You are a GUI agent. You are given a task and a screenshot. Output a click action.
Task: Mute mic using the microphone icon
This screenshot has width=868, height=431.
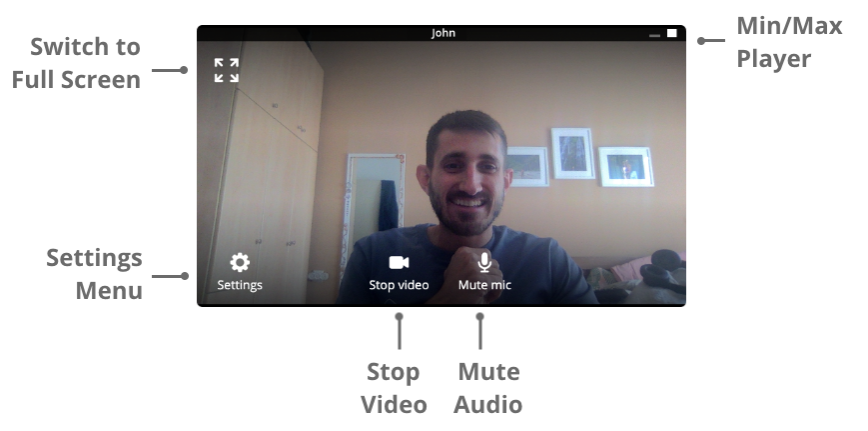tap(484, 262)
